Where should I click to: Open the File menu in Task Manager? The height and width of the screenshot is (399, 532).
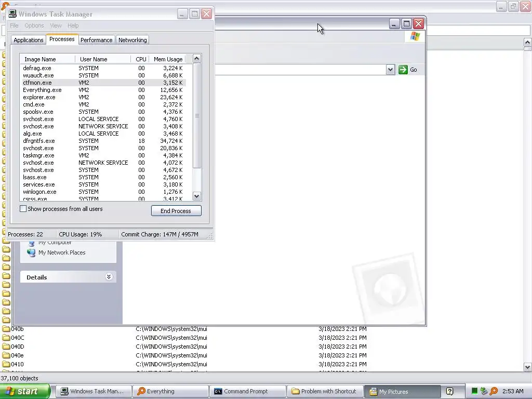[x=14, y=25]
